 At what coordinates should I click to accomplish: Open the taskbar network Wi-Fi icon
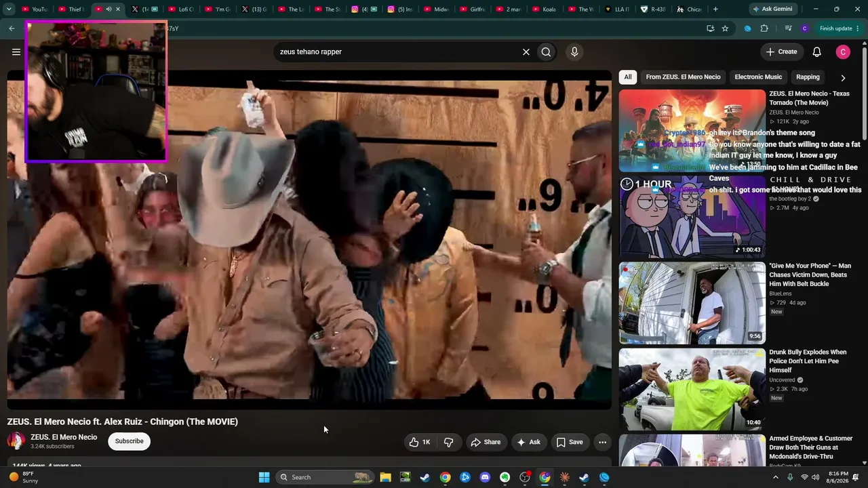coord(805,477)
